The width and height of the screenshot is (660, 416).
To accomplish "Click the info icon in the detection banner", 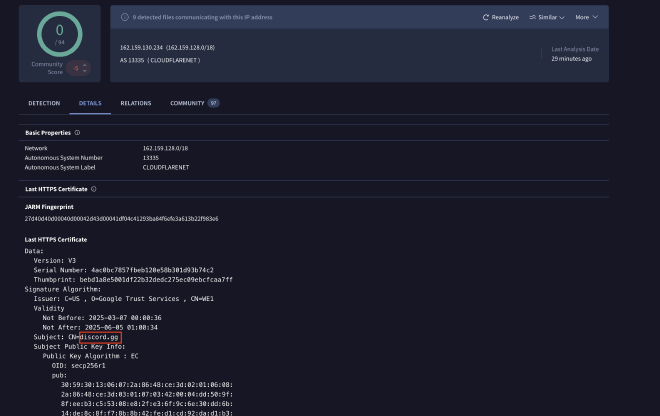I will point(125,17).
